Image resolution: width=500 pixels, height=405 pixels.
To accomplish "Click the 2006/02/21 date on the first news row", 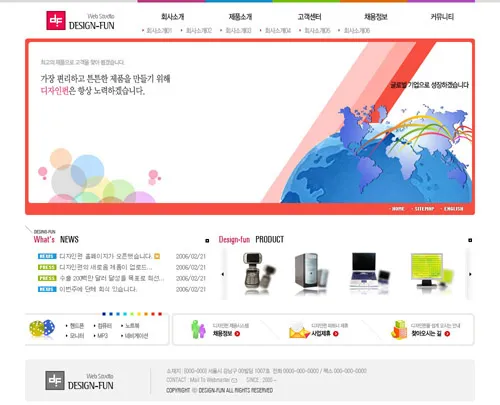I will point(191,256).
